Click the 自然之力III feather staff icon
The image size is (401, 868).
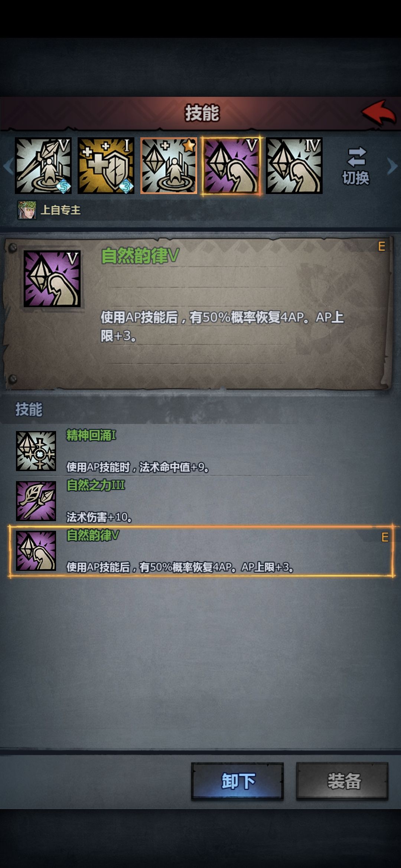[x=36, y=501]
